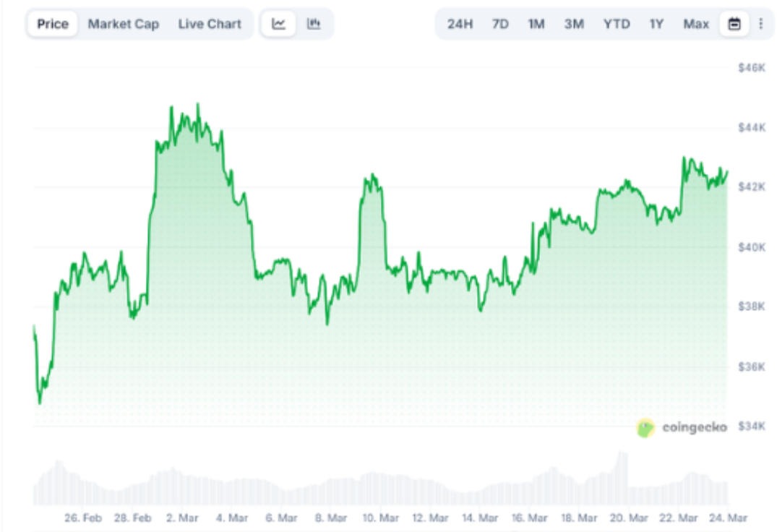Viewport: 777px width, 532px height.
Task: Show Max price history range
Action: coord(696,24)
